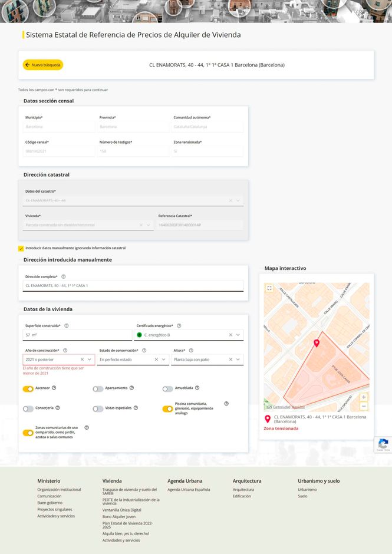Open Buen gobierno footer link

(50, 503)
